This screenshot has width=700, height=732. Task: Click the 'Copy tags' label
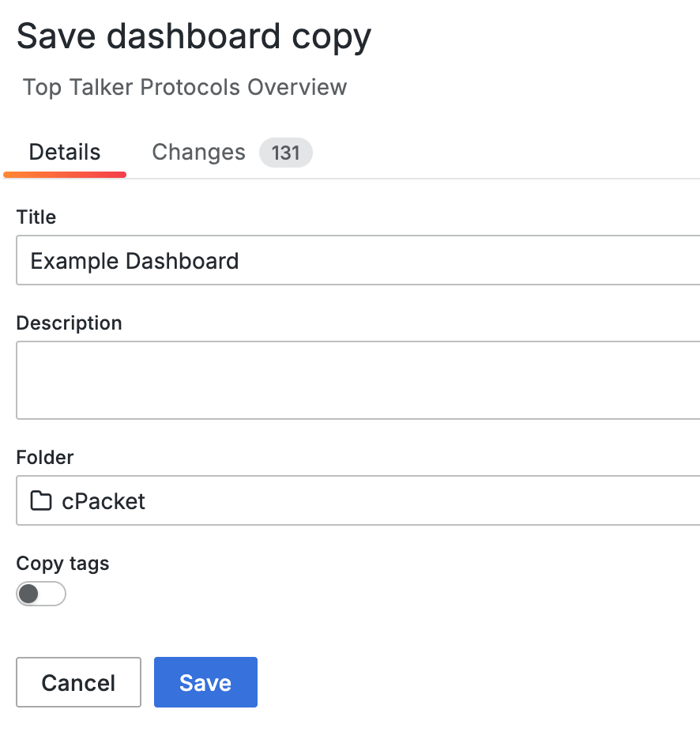(x=62, y=564)
